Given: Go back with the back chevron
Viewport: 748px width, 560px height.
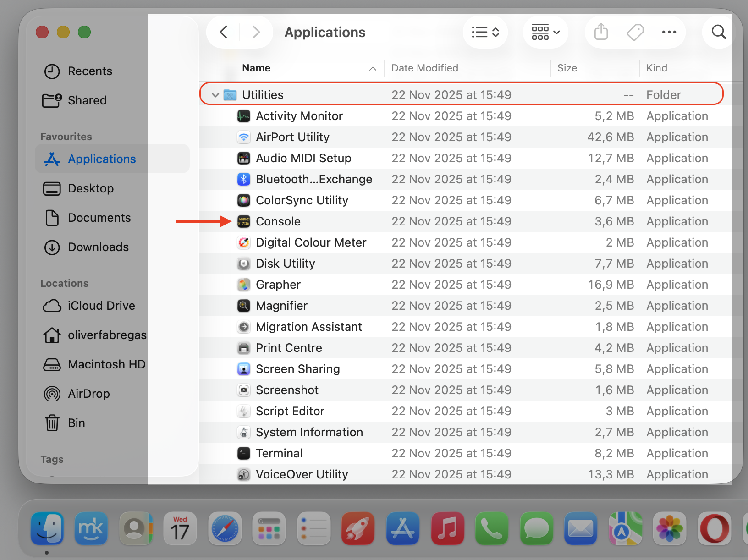Looking at the screenshot, I should coord(224,32).
